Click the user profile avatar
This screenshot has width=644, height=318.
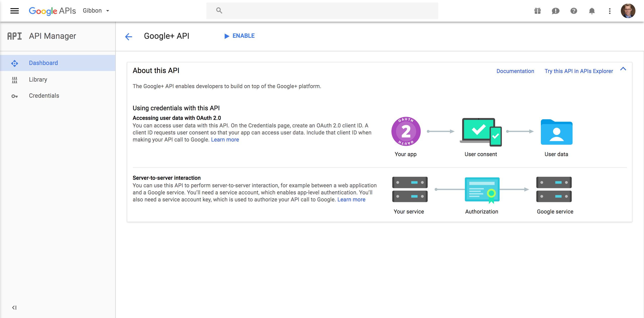(x=628, y=11)
